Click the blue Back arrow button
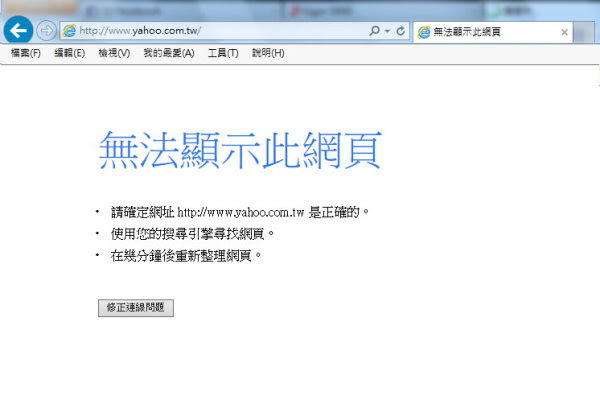 pyautogui.click(x=18, y=30)
